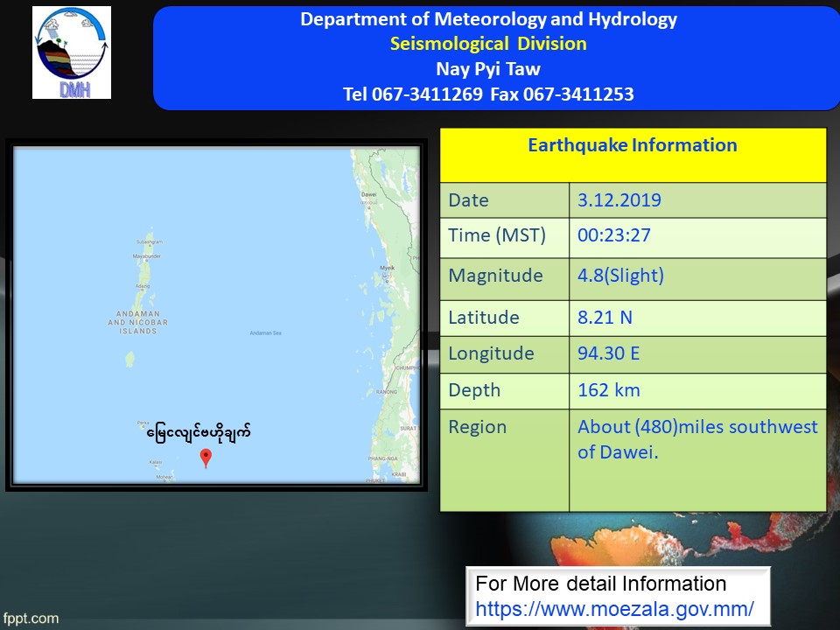Image resolution: width=840 pixels, height=630 pixels.
Task: Click the Andaman Sea map thumbnail
Action: (x=216, y=315)
